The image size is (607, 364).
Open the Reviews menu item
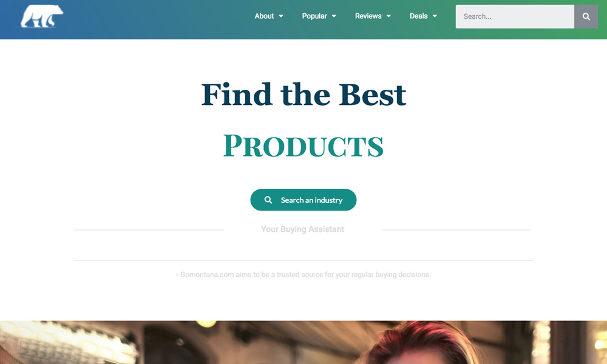[368, 16]
